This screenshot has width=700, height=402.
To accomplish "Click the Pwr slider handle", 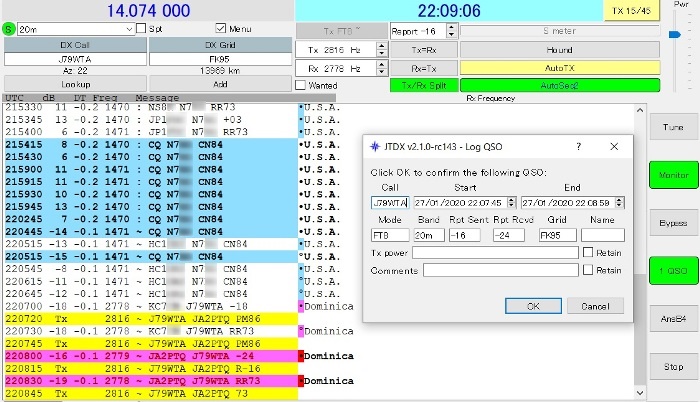I will 675,34.
